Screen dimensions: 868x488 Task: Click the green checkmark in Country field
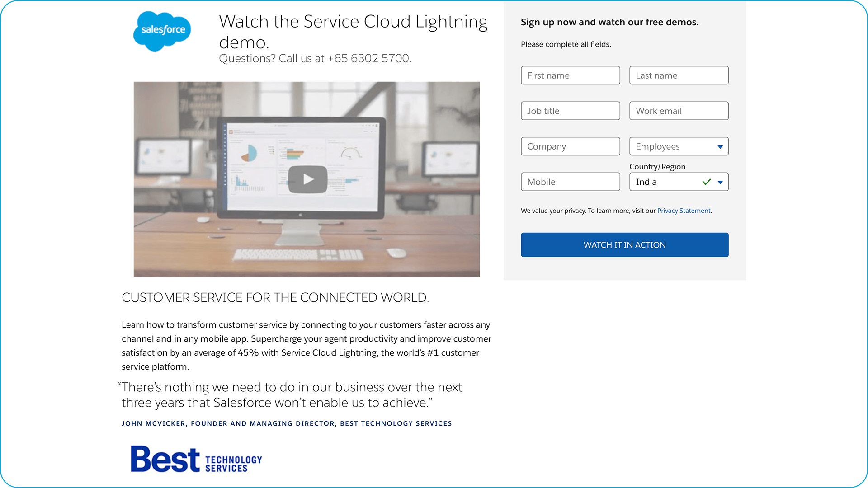click(707, 182)
